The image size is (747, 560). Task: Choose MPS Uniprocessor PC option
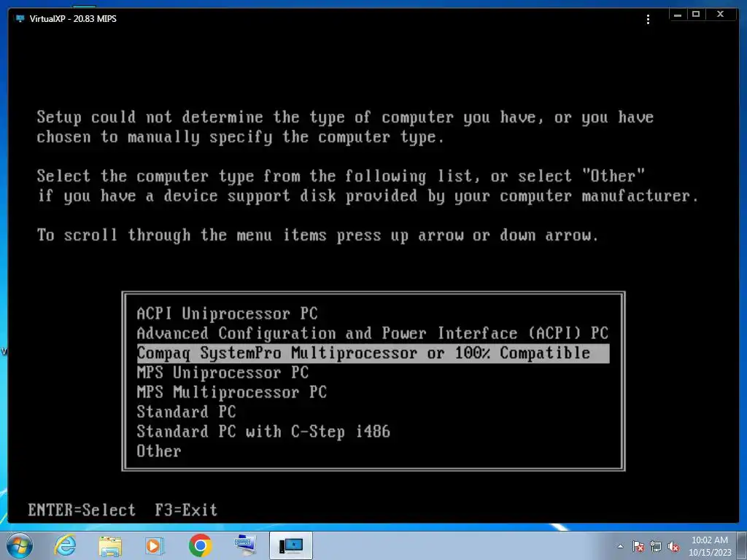click(222, 373)
